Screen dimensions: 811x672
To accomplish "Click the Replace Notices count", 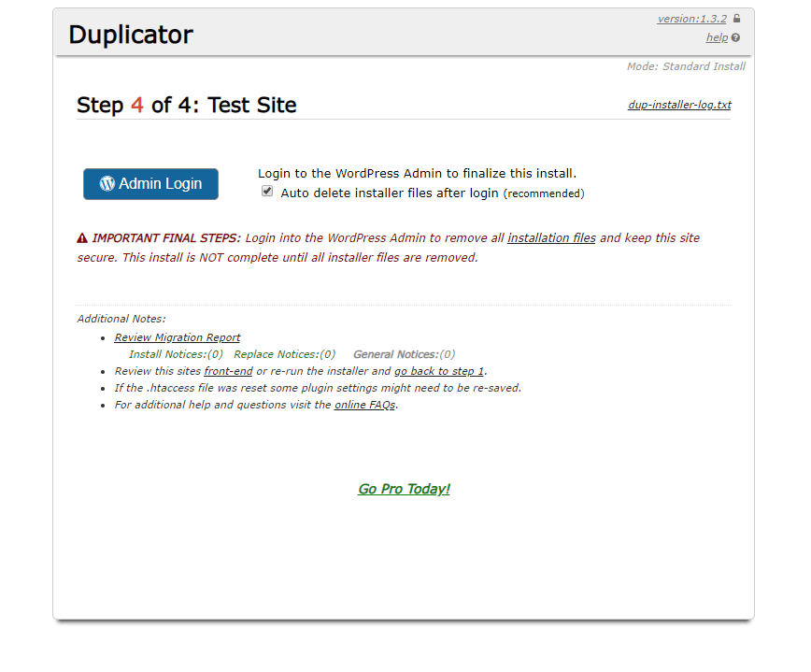I will (284, 354).
